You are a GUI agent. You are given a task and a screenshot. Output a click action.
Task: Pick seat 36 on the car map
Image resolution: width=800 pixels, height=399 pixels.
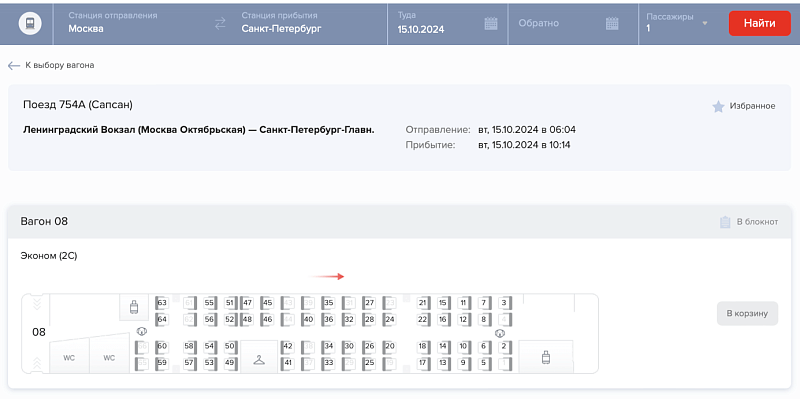click(x=328, y=320)
